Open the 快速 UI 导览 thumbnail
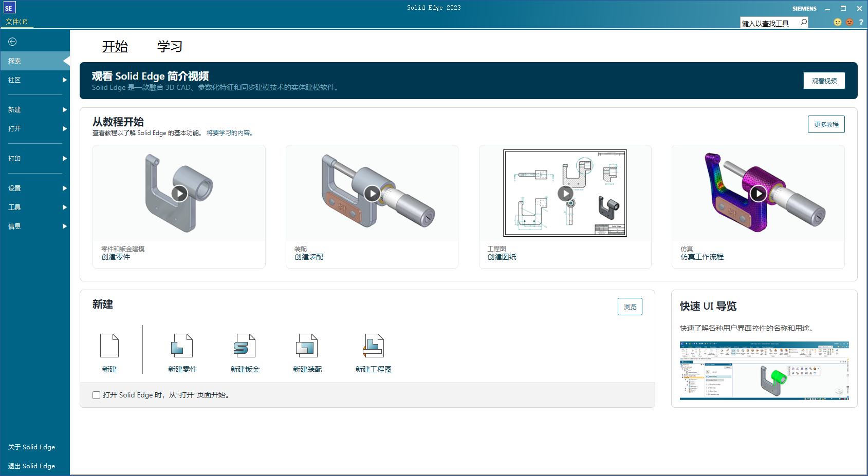 tap(764, 370)
